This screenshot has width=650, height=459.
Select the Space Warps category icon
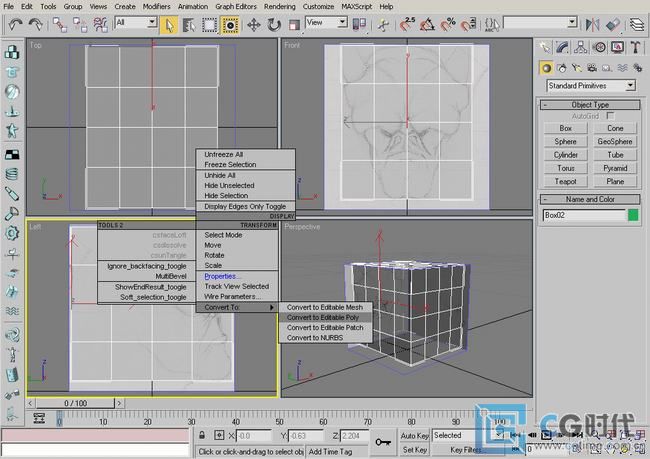pyautogui.click(x=622, y=68)
